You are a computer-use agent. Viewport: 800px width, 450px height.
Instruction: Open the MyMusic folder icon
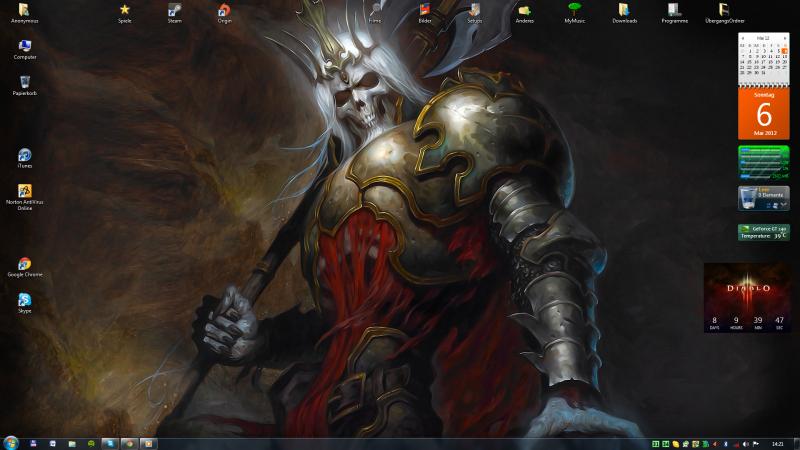(574, 11)
